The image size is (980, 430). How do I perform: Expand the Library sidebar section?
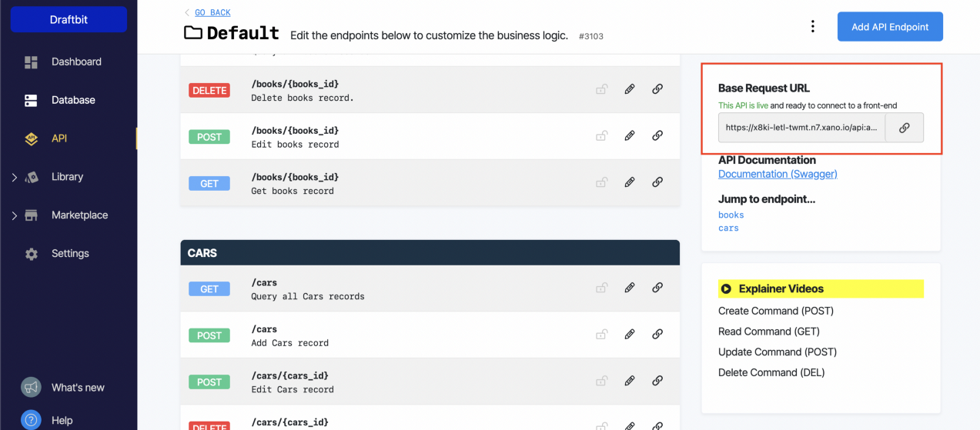[14, 177]
